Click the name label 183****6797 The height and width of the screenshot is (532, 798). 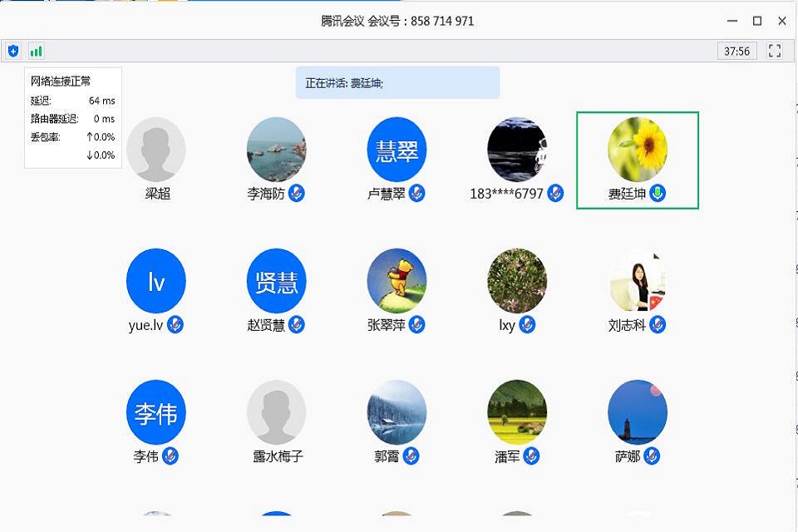click(507, 194)
